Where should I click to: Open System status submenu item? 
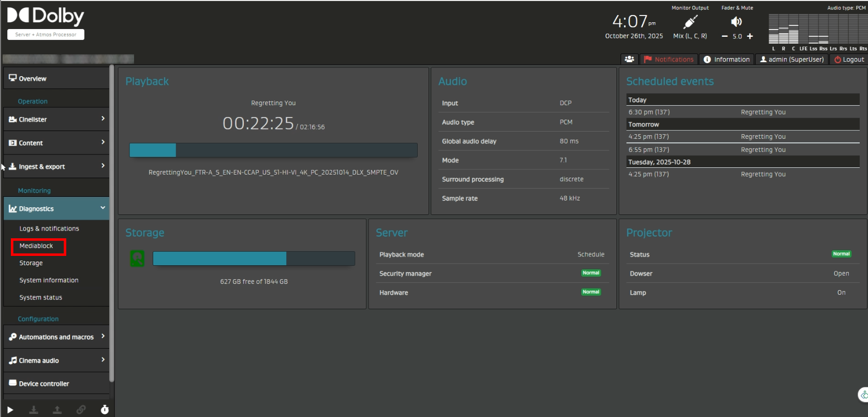pyautogui.click(x=41, y=297)
